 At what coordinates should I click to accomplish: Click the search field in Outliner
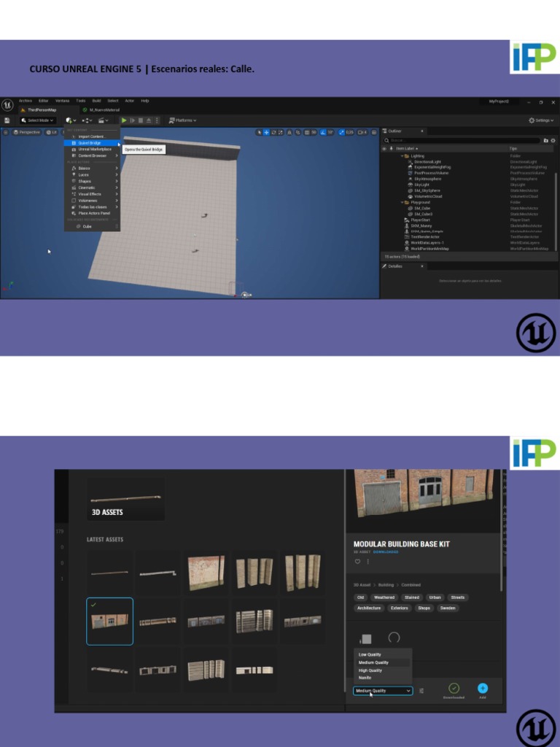462,141
